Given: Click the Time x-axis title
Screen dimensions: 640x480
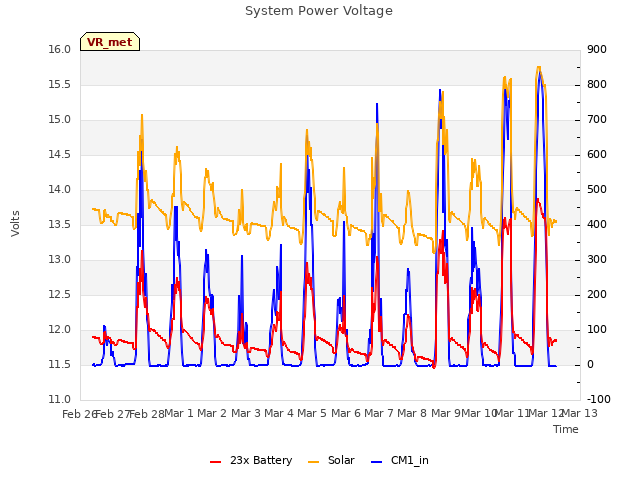Looking at the screenshot, I should [566, 429].
